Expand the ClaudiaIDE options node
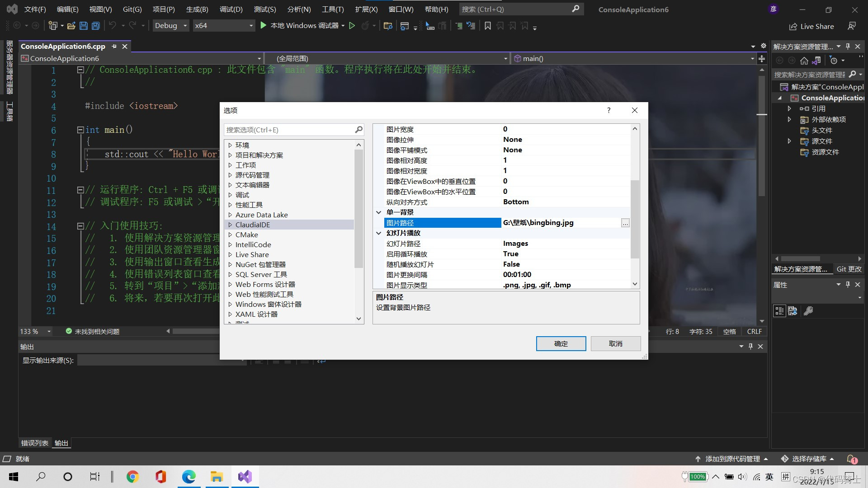The height and width of the screenshot is (488, 868). pos(230,225)
